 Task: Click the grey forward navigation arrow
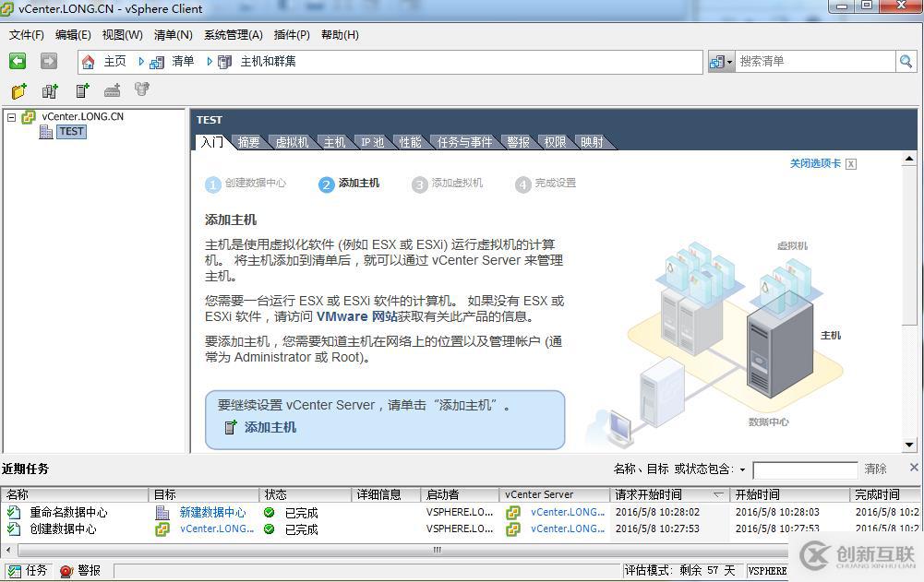[x=49, y=61]
